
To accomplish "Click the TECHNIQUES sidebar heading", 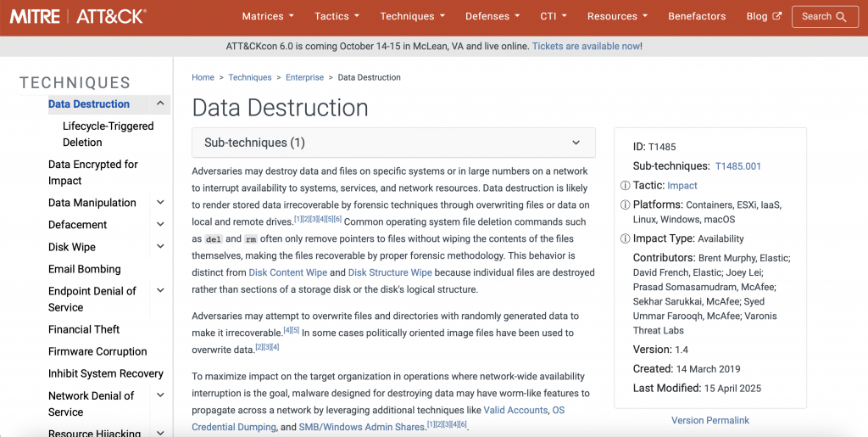I will (x=75, y=82).
